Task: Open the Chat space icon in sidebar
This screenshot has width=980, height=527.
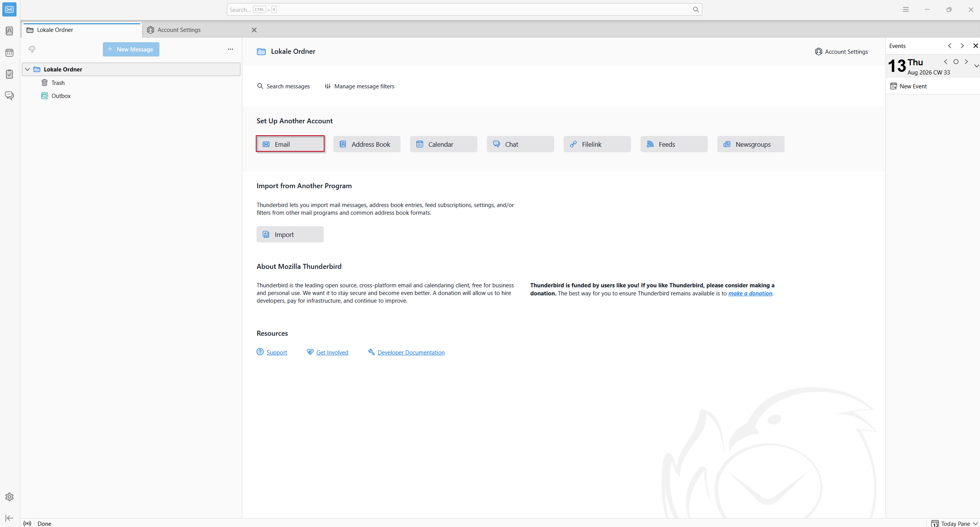Action: tap(10, 95)
